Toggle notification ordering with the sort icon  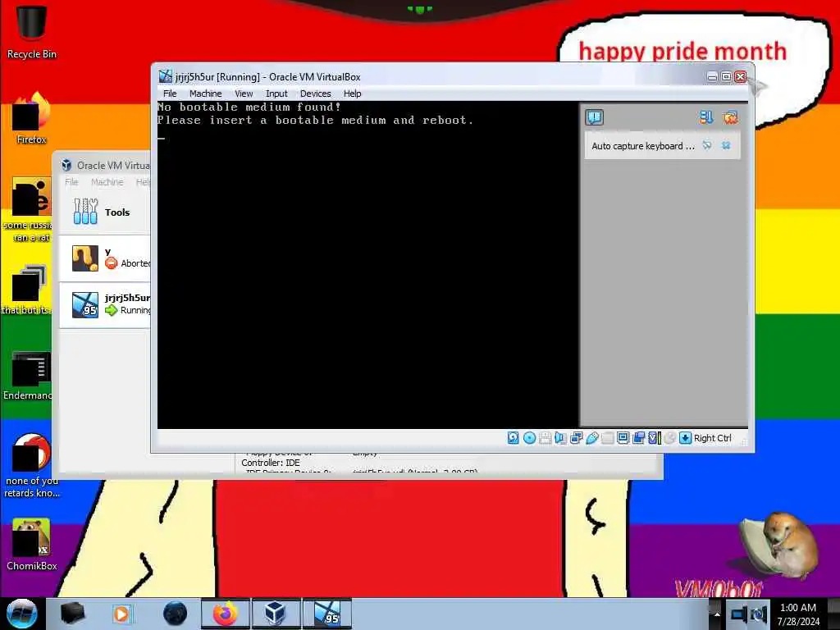[706, 117]
